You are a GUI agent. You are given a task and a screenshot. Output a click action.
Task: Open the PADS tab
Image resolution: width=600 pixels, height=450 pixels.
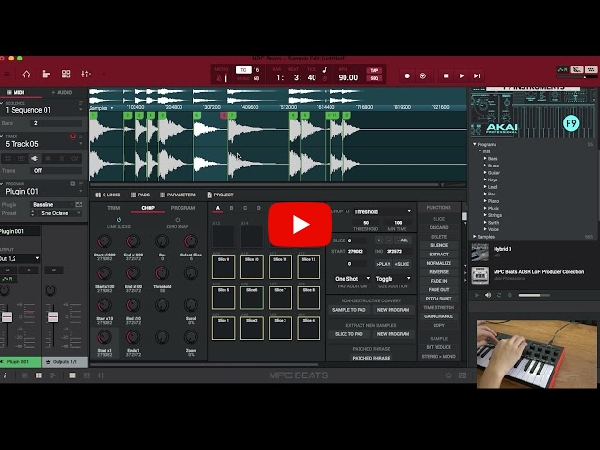(140, 195)
